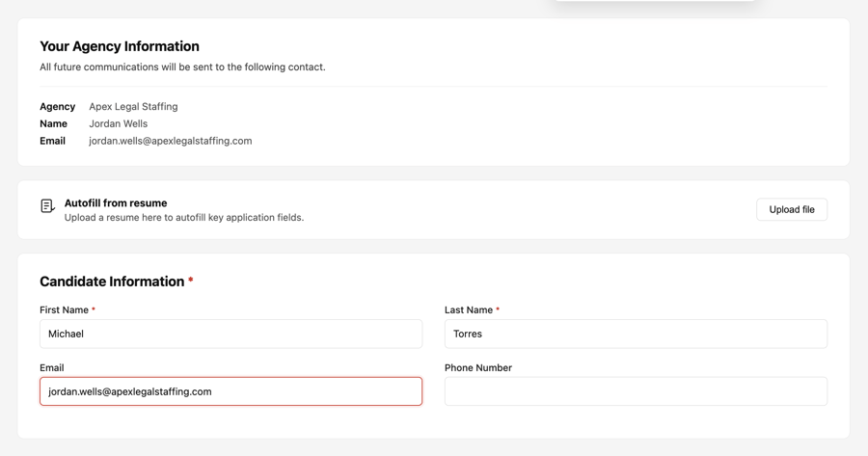Click the Jordan Wells name value
Screen dimensions: 868x456
coord(119,123)
